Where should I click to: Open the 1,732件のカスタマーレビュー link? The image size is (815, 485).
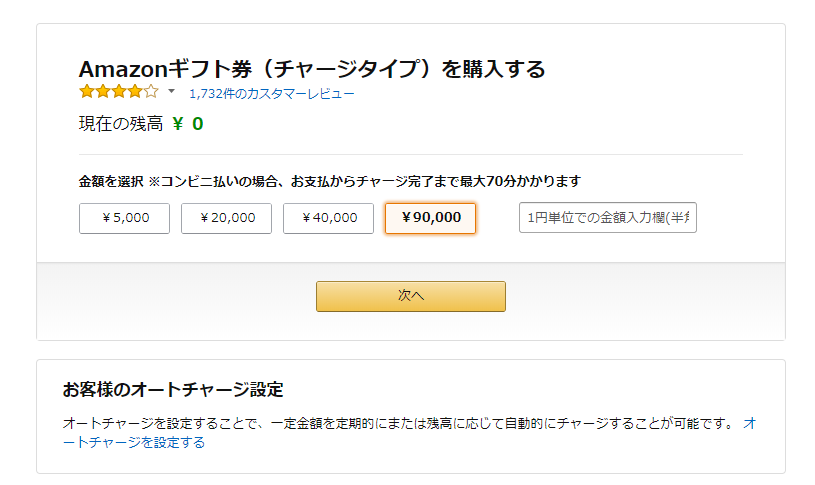click(271, 94)
